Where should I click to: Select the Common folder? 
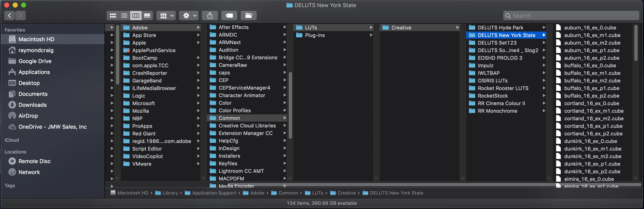pos(247,118)
